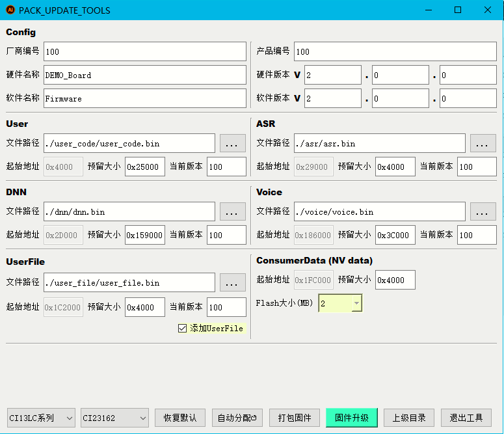Click the 产品编号 input field
Screen dimensions: 504x434
(x=395, y=51)
